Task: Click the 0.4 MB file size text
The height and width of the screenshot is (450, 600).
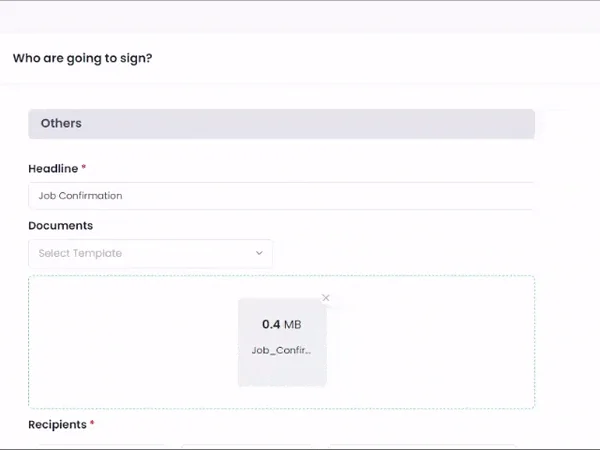Action: [x=281, y=325]
